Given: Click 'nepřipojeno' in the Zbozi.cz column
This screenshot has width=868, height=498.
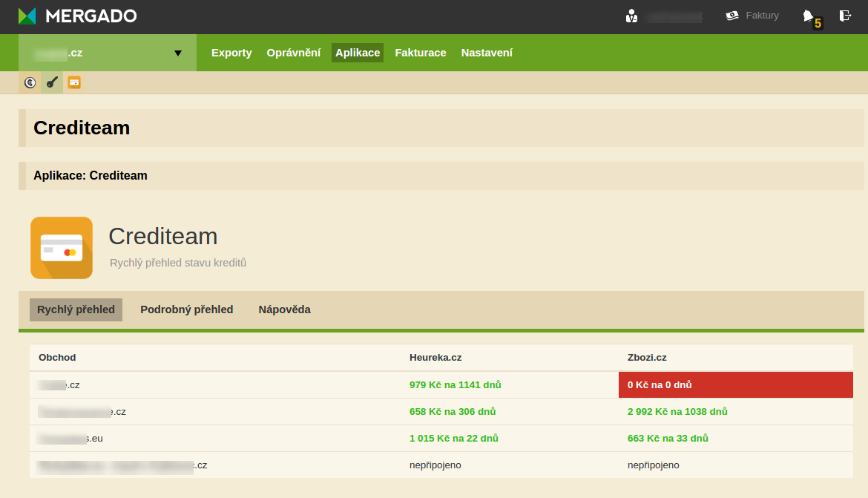Looking at the screenshot, I should click(x=653, y=465).
